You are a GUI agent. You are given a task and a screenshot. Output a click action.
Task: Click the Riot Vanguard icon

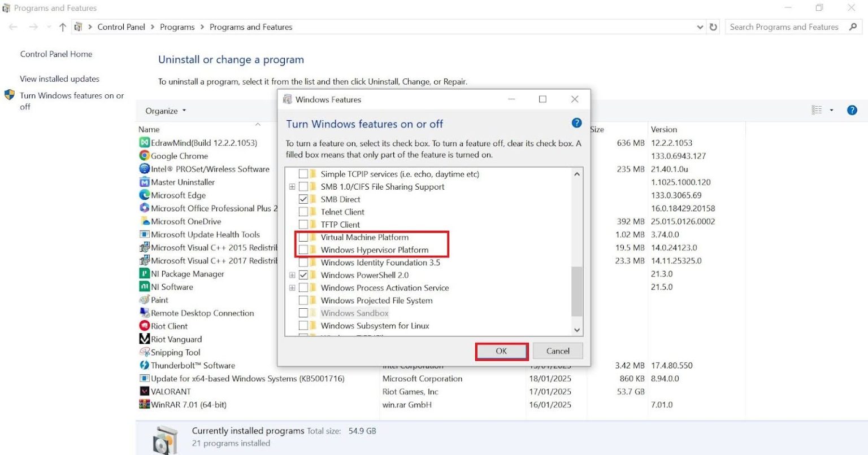point(144,339)
